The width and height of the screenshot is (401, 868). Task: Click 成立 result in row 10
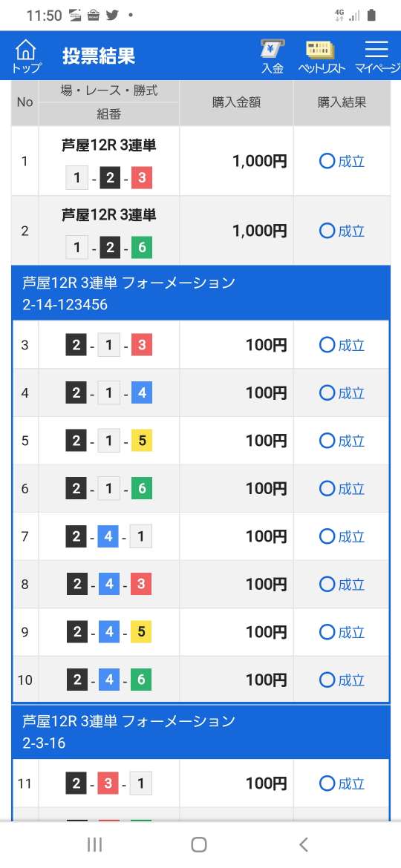(x=342, y=680)
